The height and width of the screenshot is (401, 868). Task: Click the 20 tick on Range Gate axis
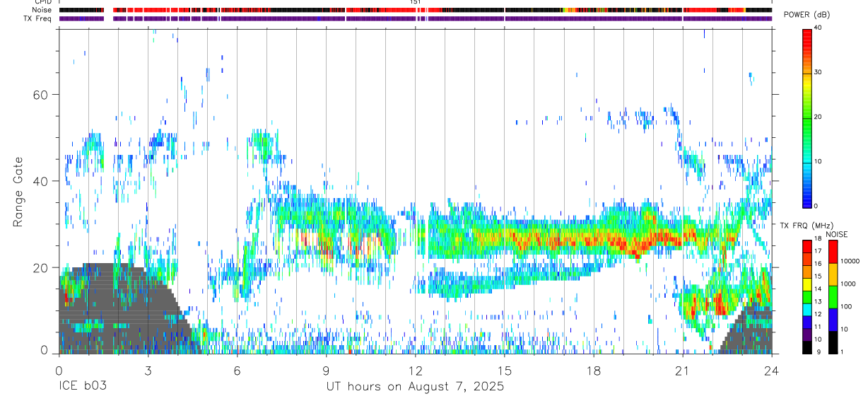(42, 267)
